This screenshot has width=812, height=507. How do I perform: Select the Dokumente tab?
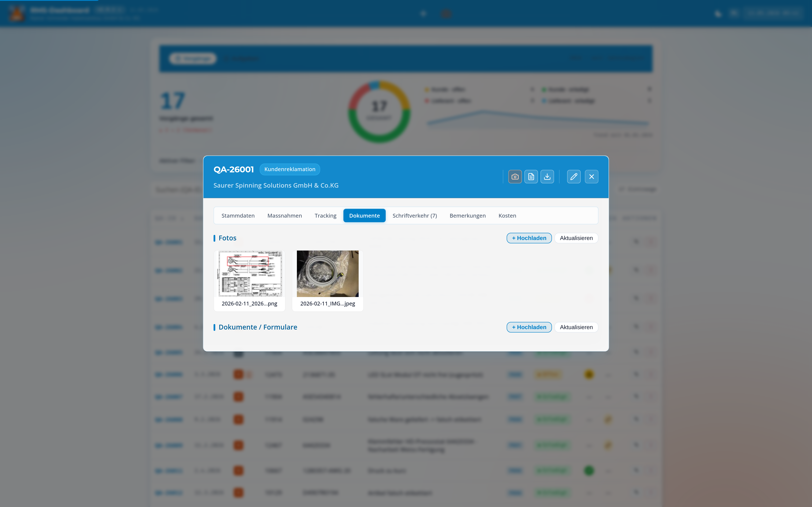[364, 216]
